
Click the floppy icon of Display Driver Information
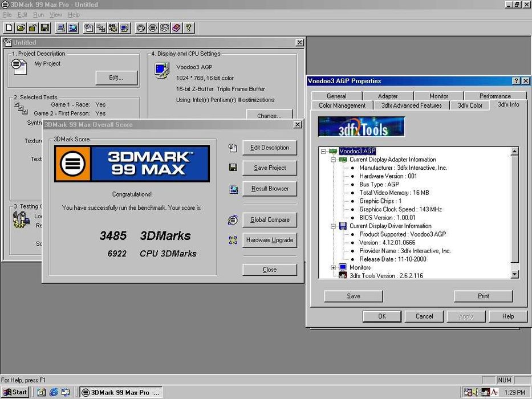tap(343, 226)
